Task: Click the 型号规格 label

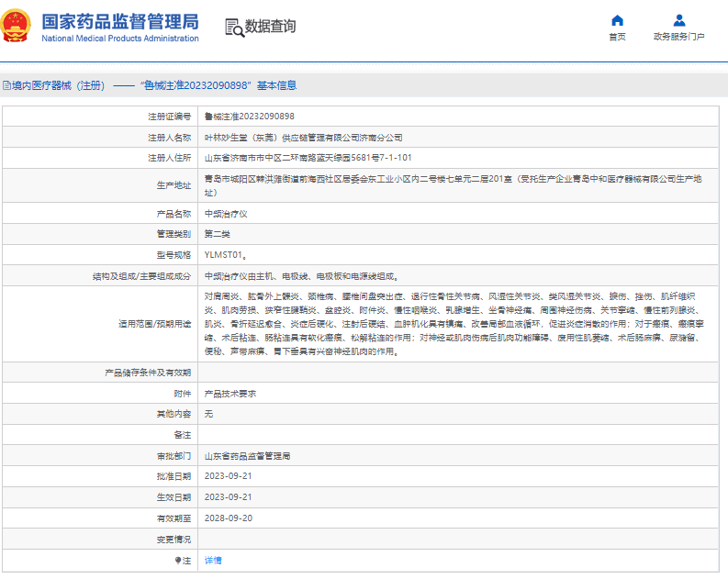Action: [174, 255]
